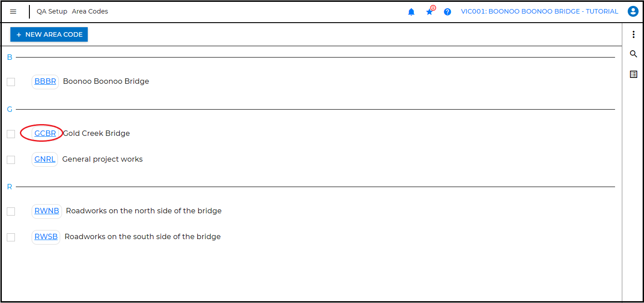Open the BBBR area code link
This screenshot has width=644, height=303.
(x=45, y=82)
